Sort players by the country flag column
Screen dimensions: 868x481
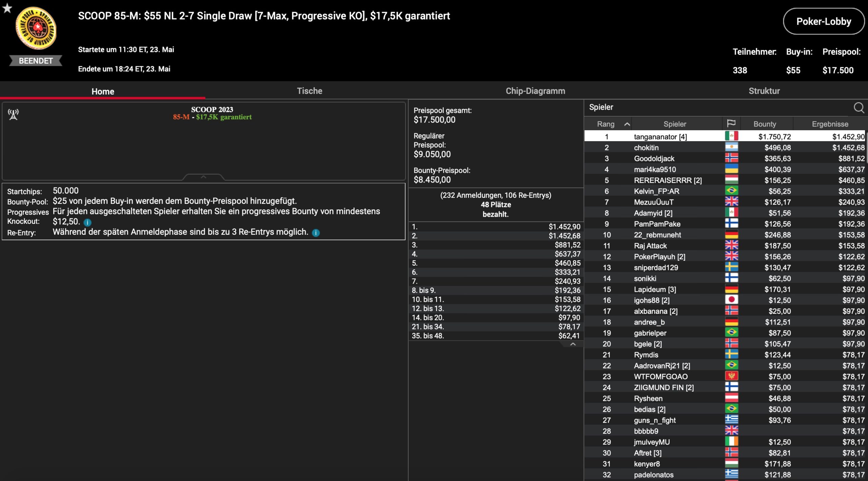[731, 123]
